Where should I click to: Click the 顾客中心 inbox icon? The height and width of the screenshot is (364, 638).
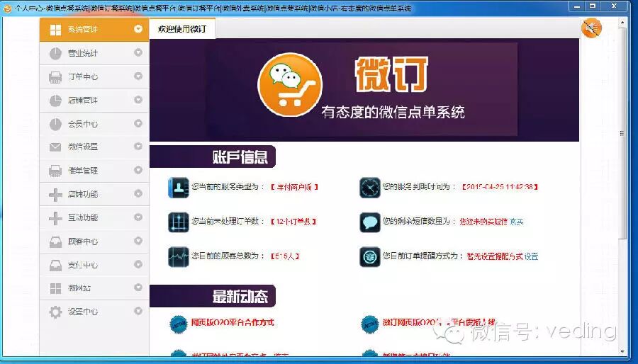(x=55, y=241)
